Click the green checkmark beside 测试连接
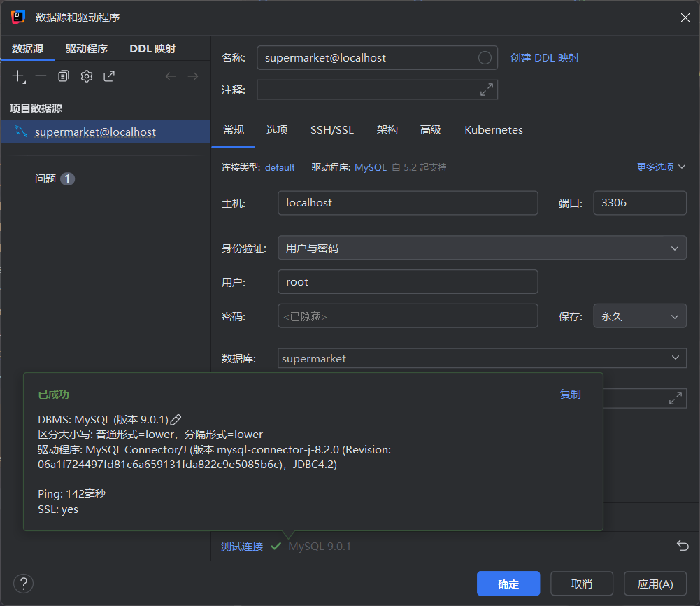Image resolution: width=700 pixels, height=606 pixels. tap(276, 546)
